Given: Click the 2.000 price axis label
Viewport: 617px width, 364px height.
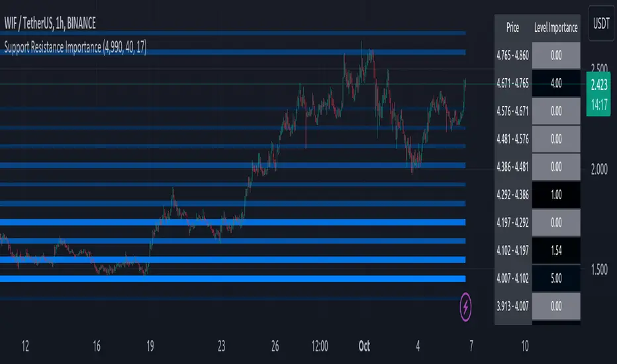Looking at the screenshot, I should click(x=599, y=169).
